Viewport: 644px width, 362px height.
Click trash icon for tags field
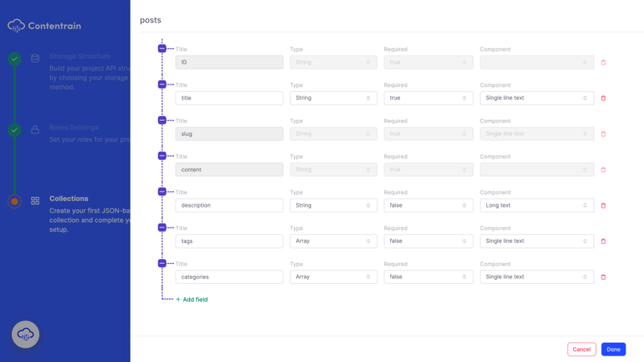tap(603, 241)
